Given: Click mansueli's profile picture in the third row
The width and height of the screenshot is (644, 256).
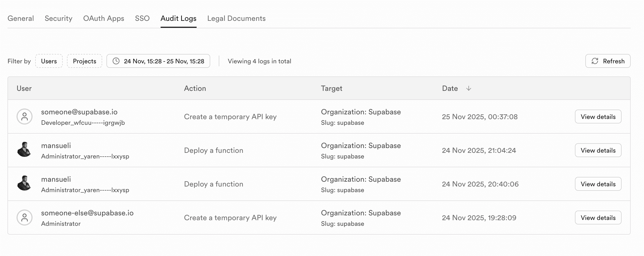Looking at the screenshot, I should click(25, 184).
